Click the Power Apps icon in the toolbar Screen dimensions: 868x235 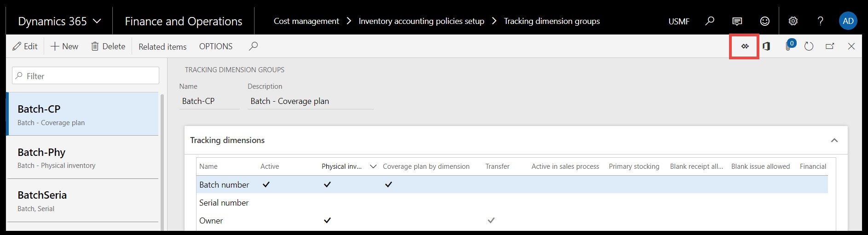coord(745,46)
